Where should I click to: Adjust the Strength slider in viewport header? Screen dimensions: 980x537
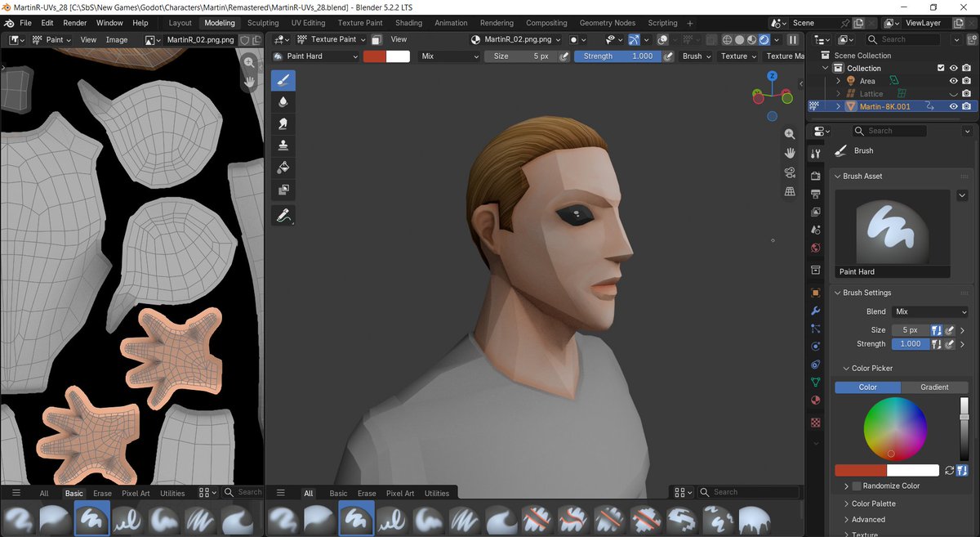click(x=617, y=56)
